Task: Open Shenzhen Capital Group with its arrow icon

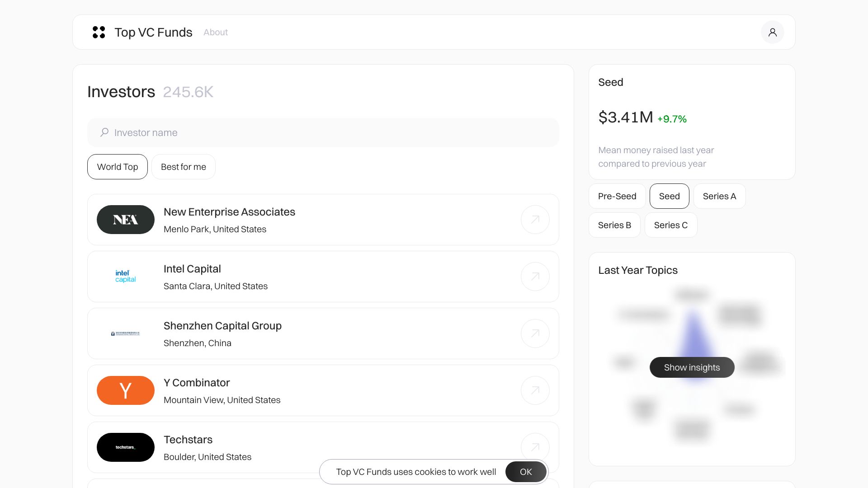Action: 535,333
